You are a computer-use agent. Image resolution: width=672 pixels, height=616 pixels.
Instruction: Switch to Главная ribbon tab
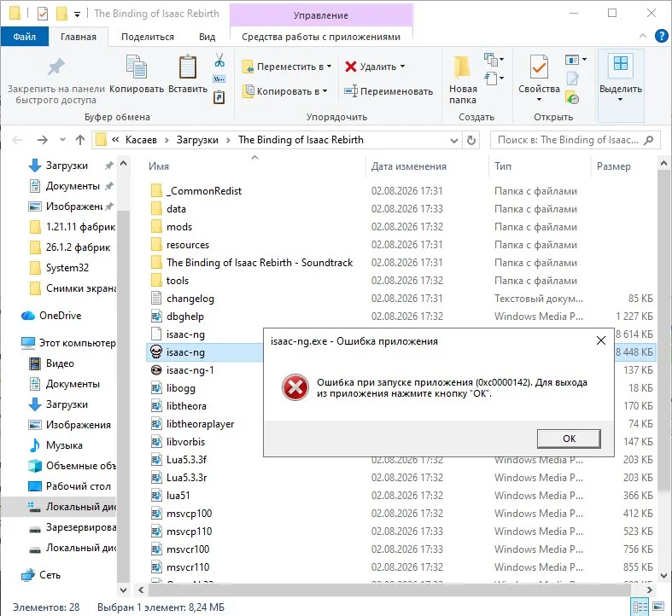(79, 37)
